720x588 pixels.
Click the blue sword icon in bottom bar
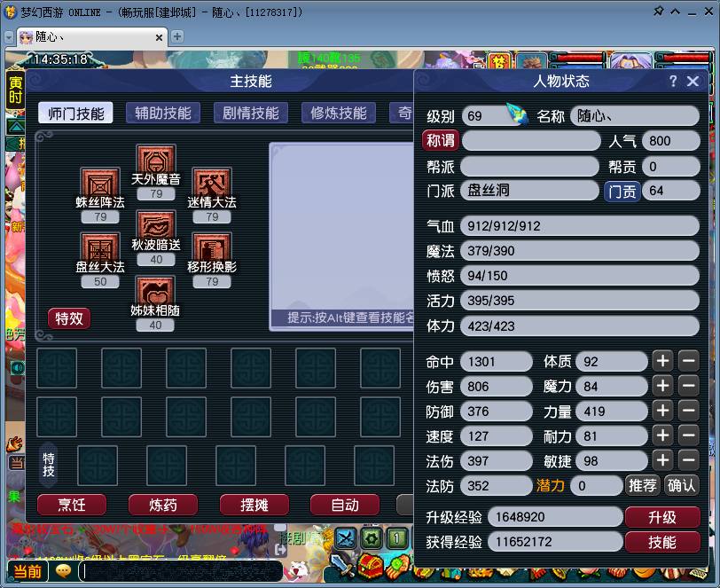342,566
